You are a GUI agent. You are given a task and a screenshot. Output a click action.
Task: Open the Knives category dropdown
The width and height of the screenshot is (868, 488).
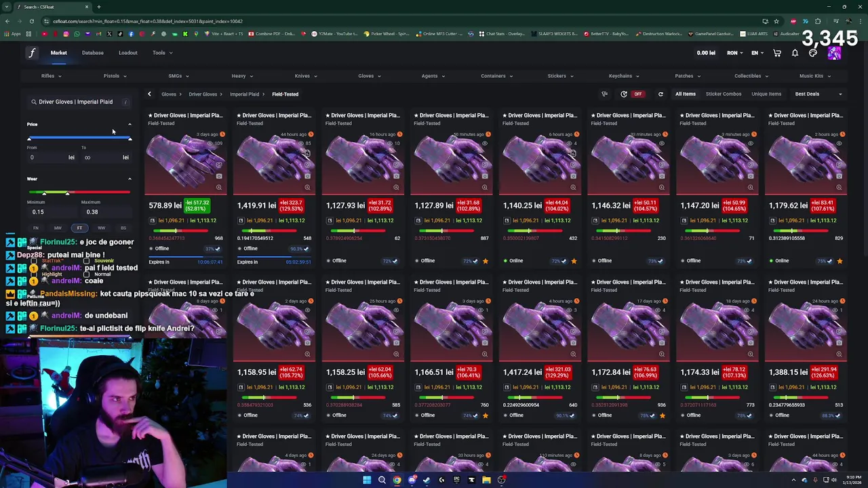(x=306, y=76)
